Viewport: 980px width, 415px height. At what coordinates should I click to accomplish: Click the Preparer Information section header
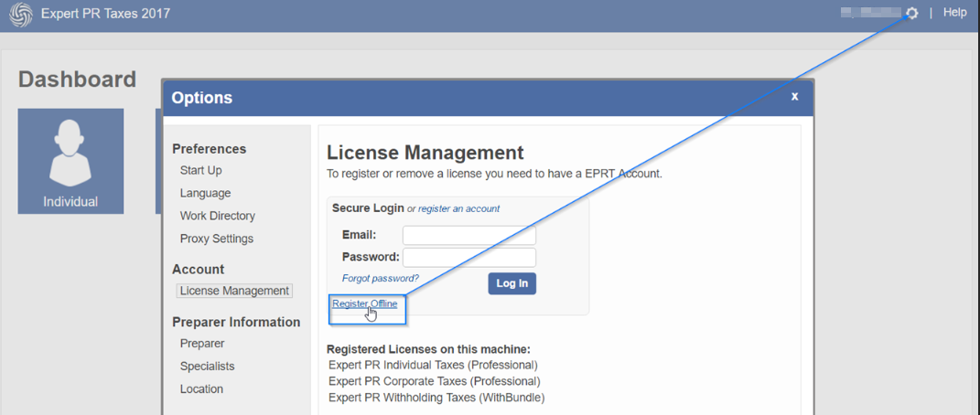click(236, 323)
